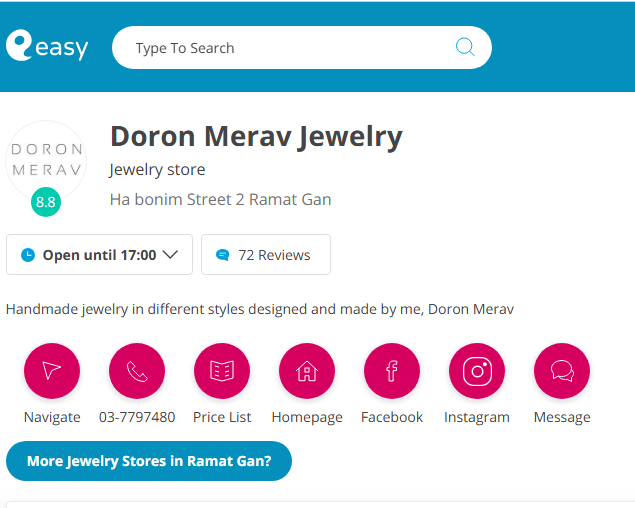Click More Jewelry Stores in Ramat Gan
Image resolution: width=635 pixels, height=508 pixels.
[x=149, y=461]
